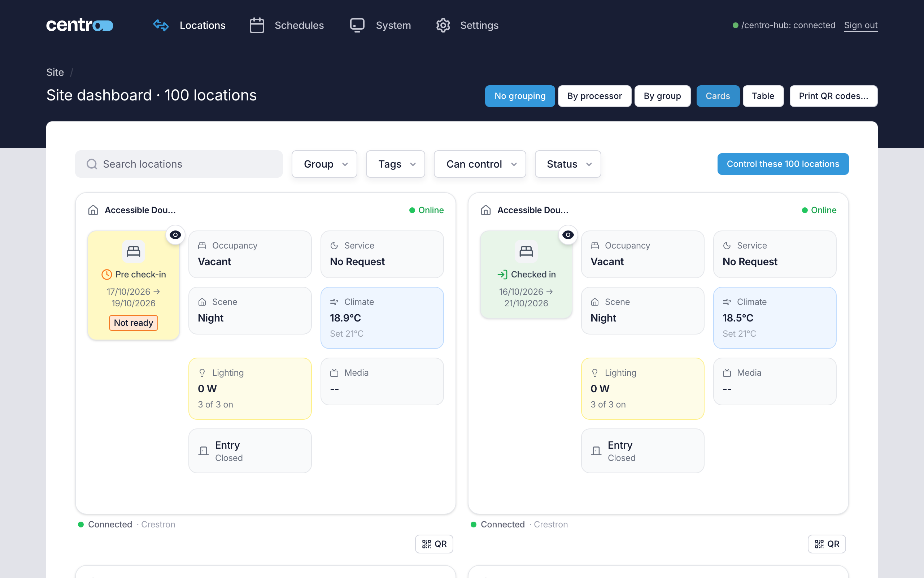Click home icon of second Accessible Dou... card

coord(486,210)
